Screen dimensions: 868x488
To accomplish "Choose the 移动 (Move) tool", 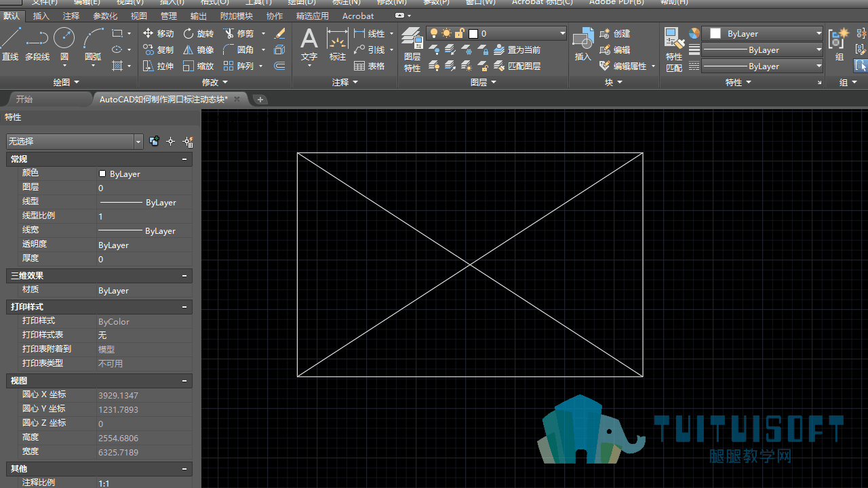I will tap(158, 33).
